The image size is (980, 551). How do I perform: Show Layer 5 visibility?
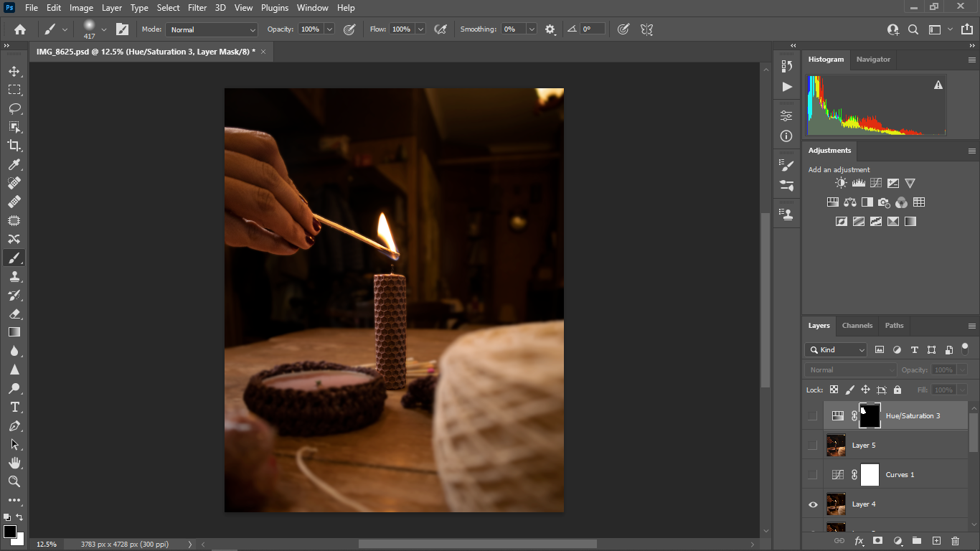pos(812,445)
